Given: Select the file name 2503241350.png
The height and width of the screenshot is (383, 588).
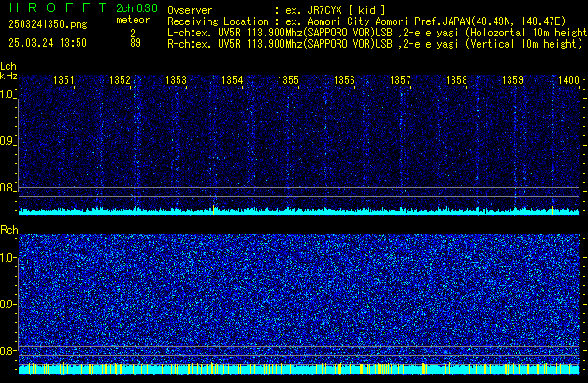Looking at the screenshot, I should [x=48, y=24].
